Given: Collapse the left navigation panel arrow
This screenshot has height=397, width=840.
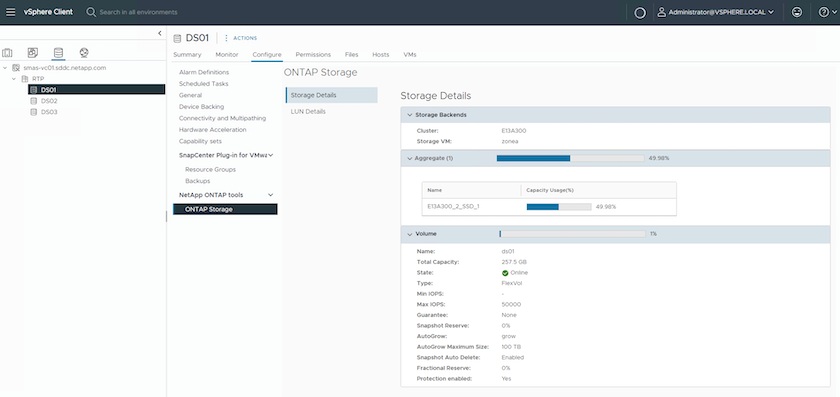Looking at the screenshot, I should (160, 33).
